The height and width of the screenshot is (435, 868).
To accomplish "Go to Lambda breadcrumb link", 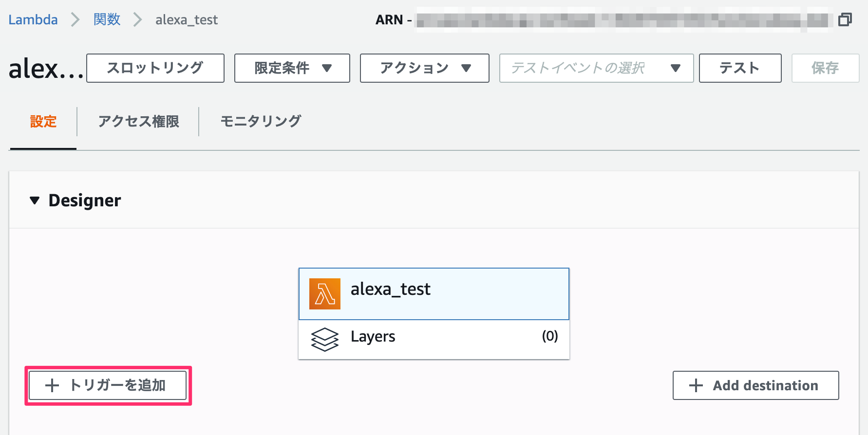I will [x=33, y=20].
